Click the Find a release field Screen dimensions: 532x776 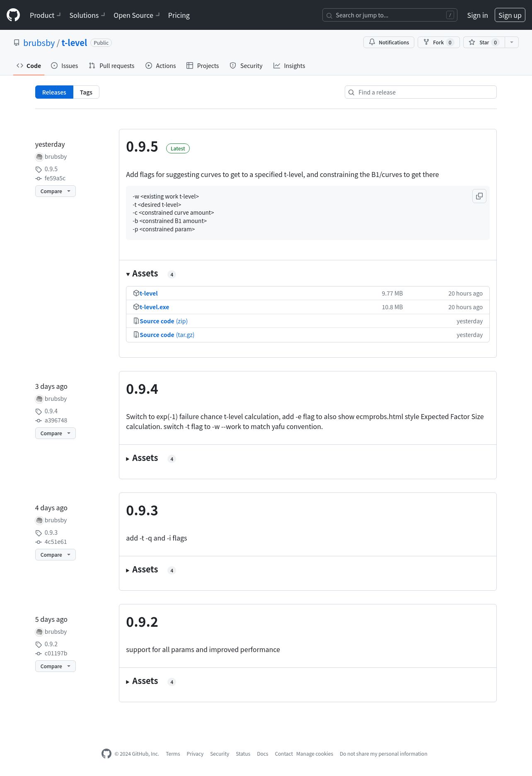pos(421,92)
